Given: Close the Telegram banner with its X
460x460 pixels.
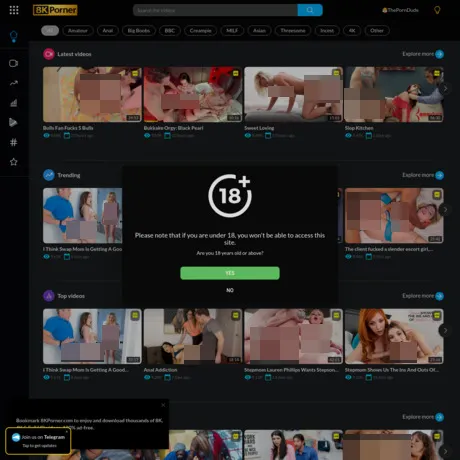Looking at the screenshot, I should (67, 431).
